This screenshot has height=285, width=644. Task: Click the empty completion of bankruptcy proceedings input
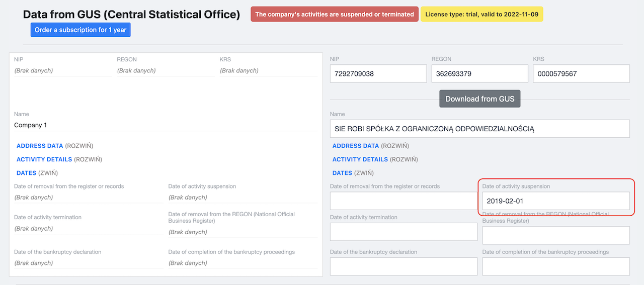pyautogui.click(x=555, y=266)
